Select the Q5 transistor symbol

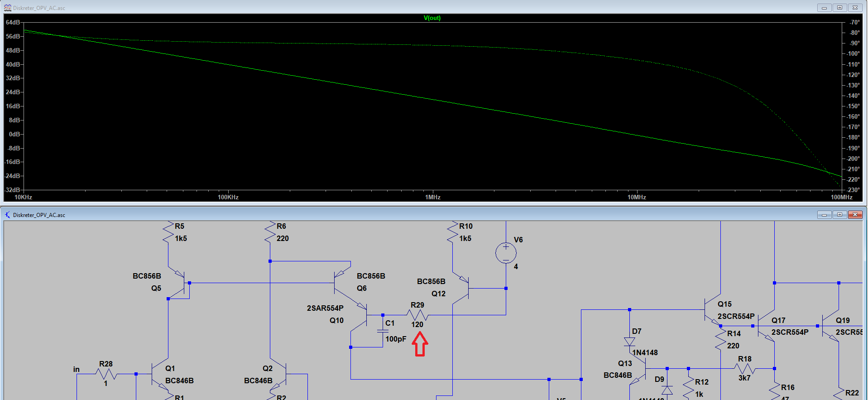[177, 284]
